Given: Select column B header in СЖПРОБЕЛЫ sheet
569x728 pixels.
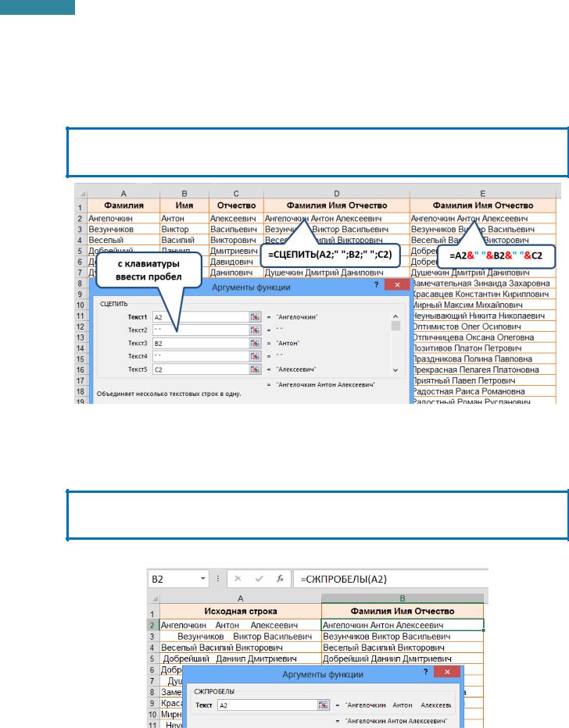Looking at the screenshot, I should (403, 598).
